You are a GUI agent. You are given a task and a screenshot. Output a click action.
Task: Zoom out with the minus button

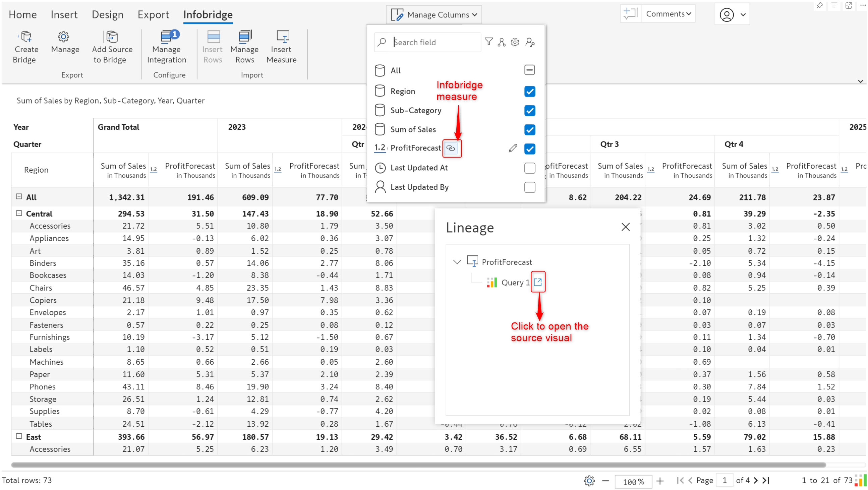[x=605, y=480]
